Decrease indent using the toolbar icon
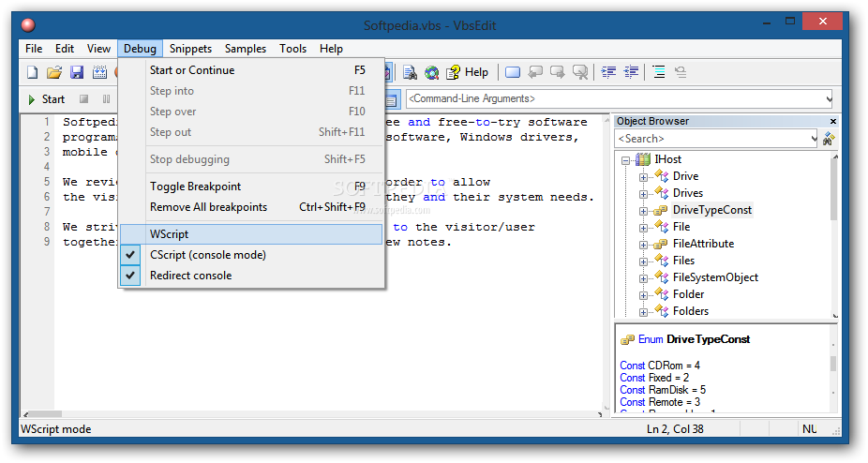Viewport: 868px width, 463px height. (x=631, y=72)
